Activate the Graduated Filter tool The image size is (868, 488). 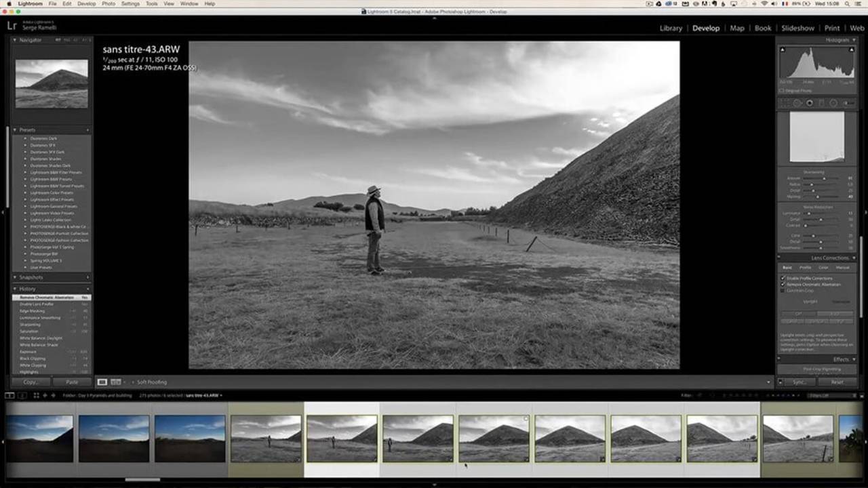pyautogui.click(x=821, y=103)
